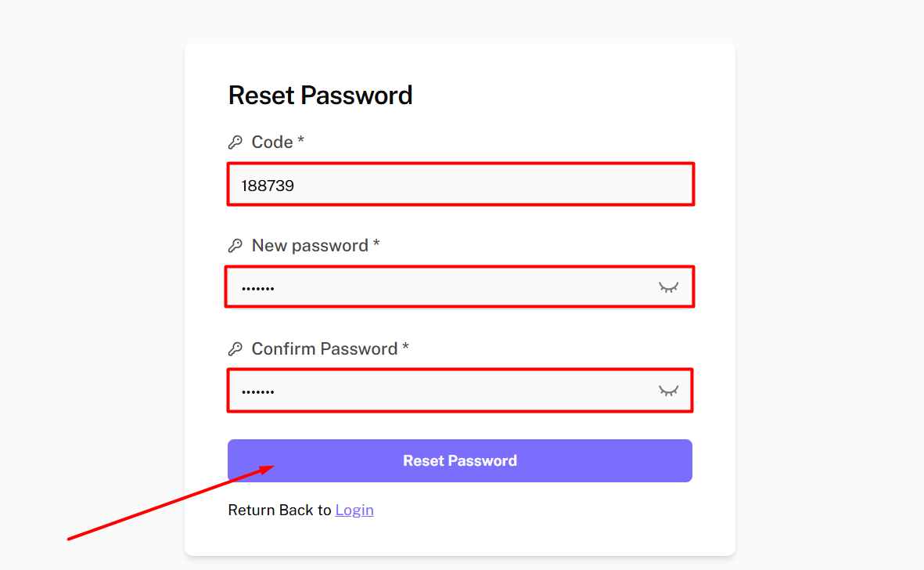Click the Confirm Password label text
The height and width of the screenshot is (570, 924).
(x=325, y=349)
